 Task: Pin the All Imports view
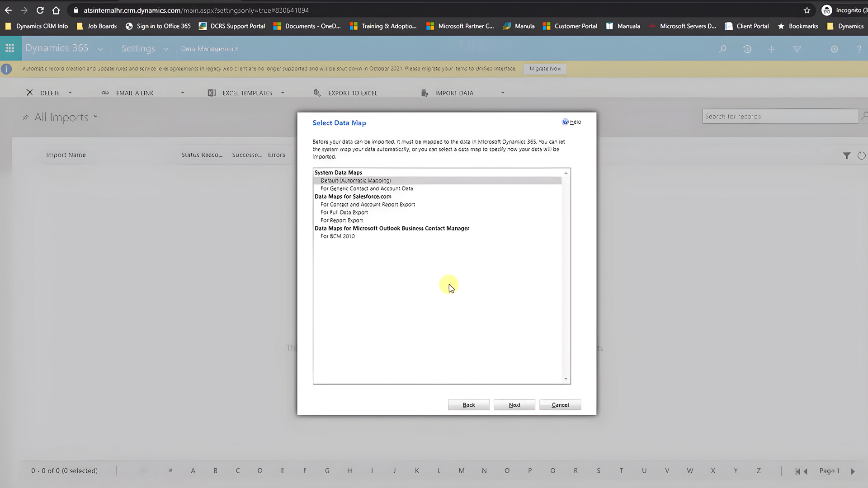coord(26,117)
